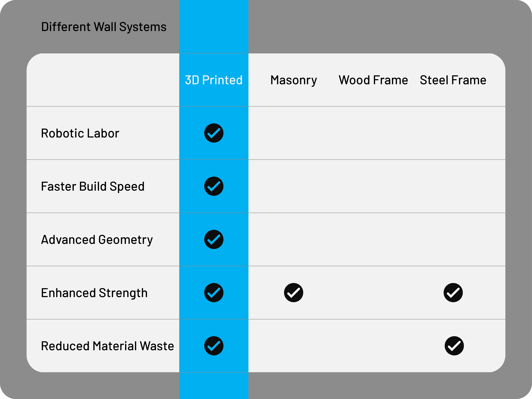The width and height of the screenshot is (532, 399).
Task: Click the 3D Printed Reduced Material Waste checkmark
Action: (214, 346)
